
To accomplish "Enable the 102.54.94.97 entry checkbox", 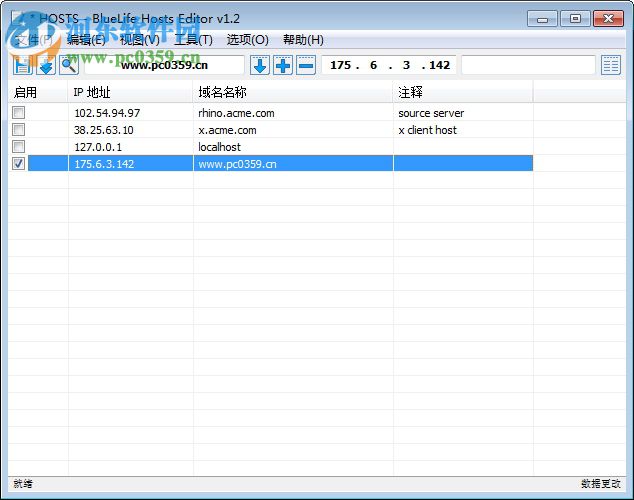I will tap(19, 113).
